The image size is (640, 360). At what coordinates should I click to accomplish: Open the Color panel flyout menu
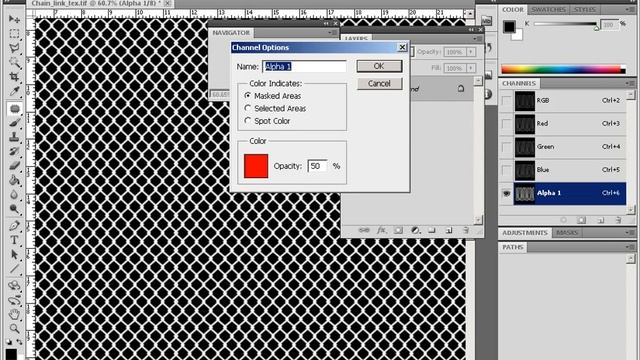629,9
